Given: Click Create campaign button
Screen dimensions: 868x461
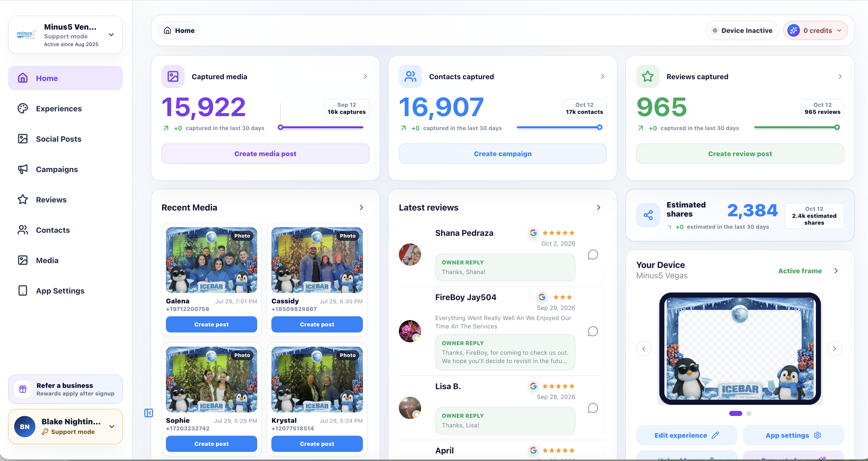Looking at the screenshot, I should tap(502, 154).
